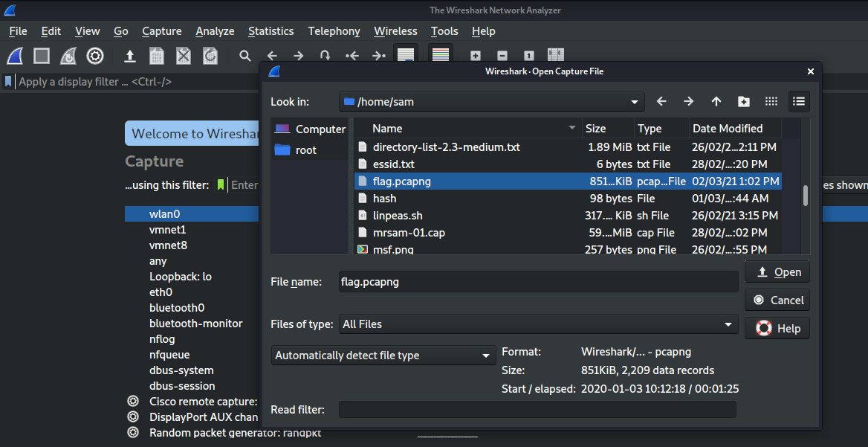Sort files by Size column
The width and height of the screenshot is (868, 447).
click(x=608, y=129)
